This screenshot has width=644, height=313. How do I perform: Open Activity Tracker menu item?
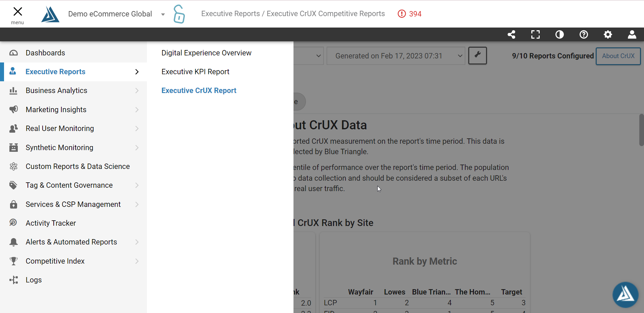click(x=73, y=223)
